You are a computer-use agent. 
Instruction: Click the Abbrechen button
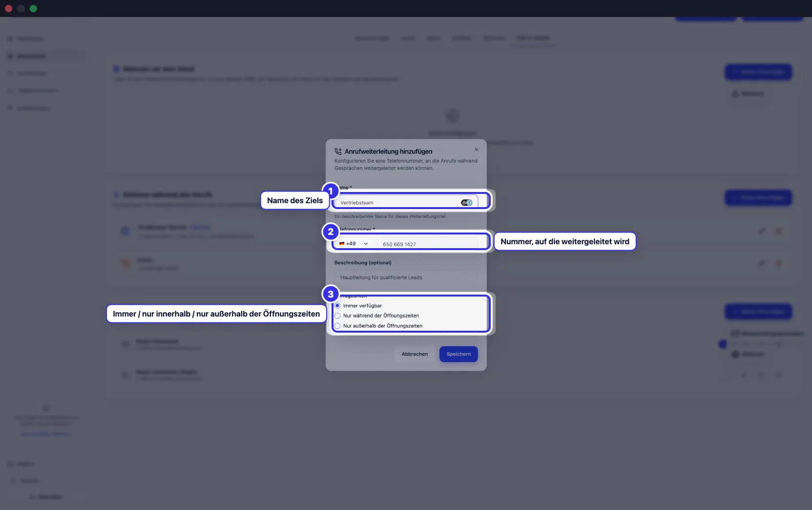(x=415, y=354)
